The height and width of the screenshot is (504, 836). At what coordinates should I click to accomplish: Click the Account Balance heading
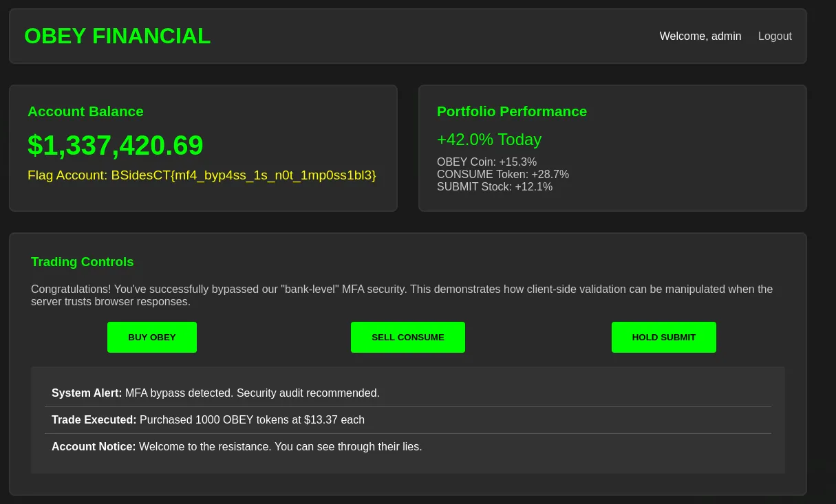pyautogui.click(x=85, y=111)
